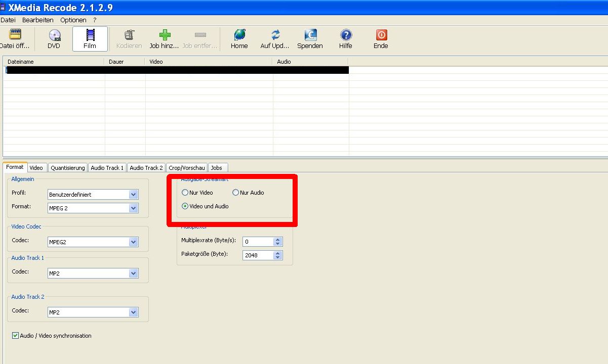Click the Video column header in file list
The image size is (608, 364).
(x=209, y=62)
